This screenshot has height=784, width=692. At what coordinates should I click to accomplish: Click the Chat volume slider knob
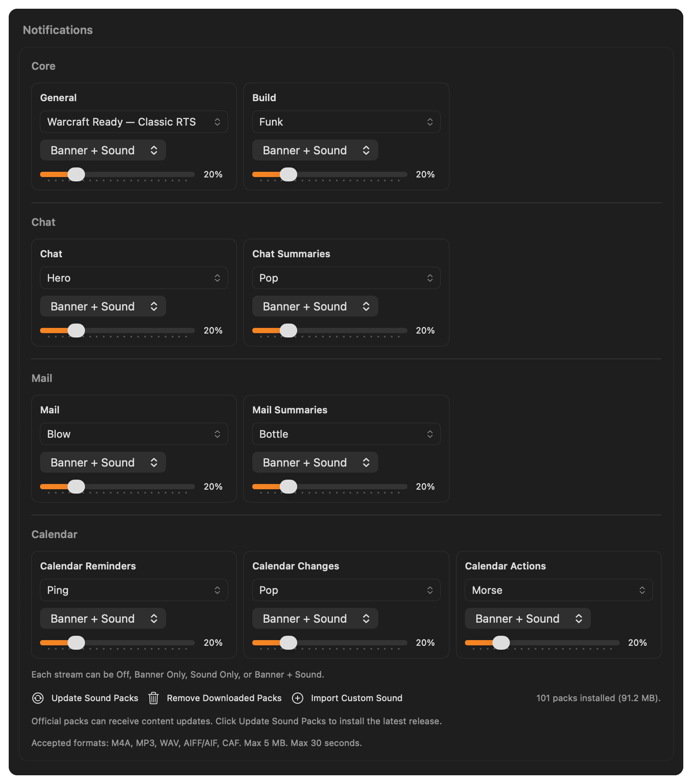76,331
